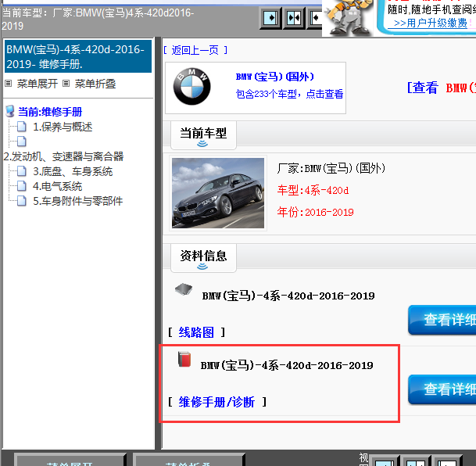Click the mechanic mascot image
This screenshot has height=466, width=476.
[x=349, y=18]
